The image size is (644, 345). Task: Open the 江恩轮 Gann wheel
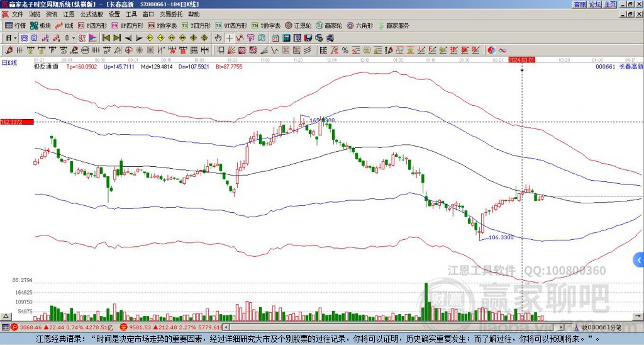click(298, 25)
